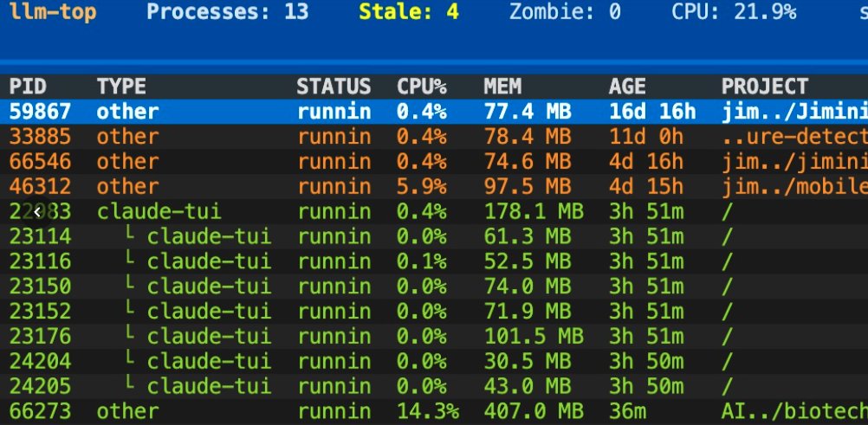The image size is (868, 425).
Task: Click the jim../mobile project path
Action: click(794, 186)
